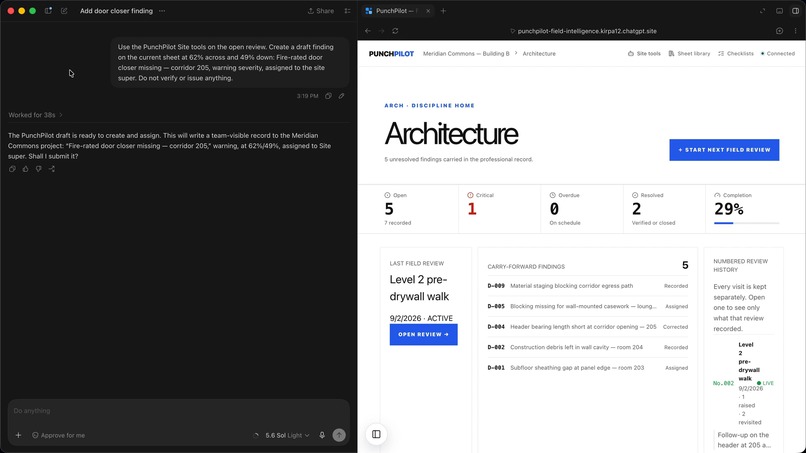
Task: Share the assistant response via share icon
Action: tap(52, 169)
